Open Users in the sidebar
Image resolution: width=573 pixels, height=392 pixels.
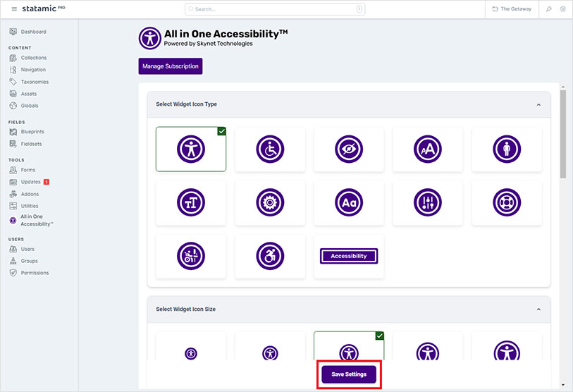[22, 249]
